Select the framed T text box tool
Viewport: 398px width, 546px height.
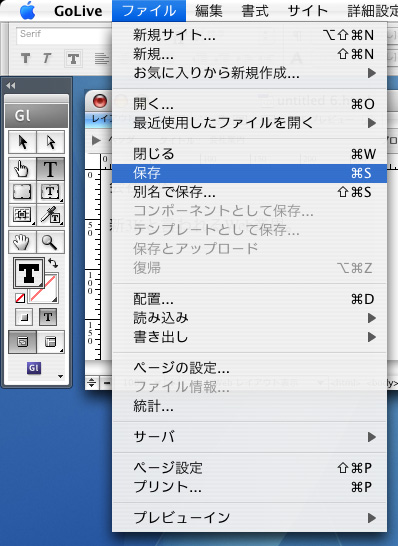pos(50,192)
